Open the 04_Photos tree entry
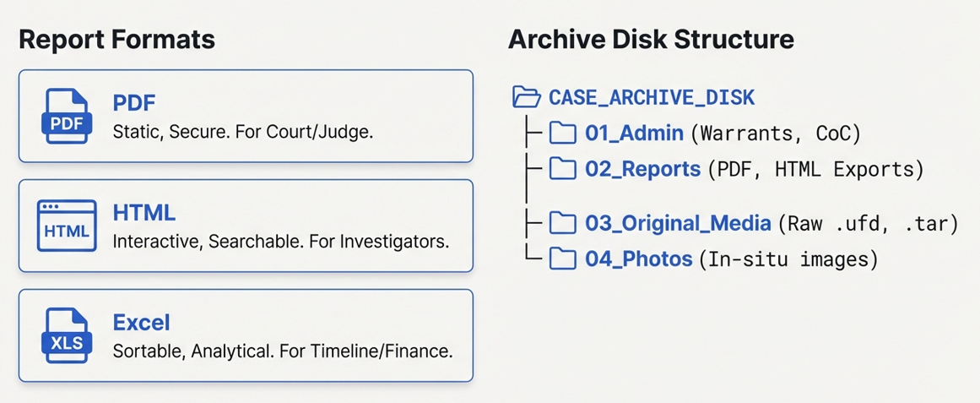Image resolution: width=980 pixels, height=403 pixels. coord(638,259)
